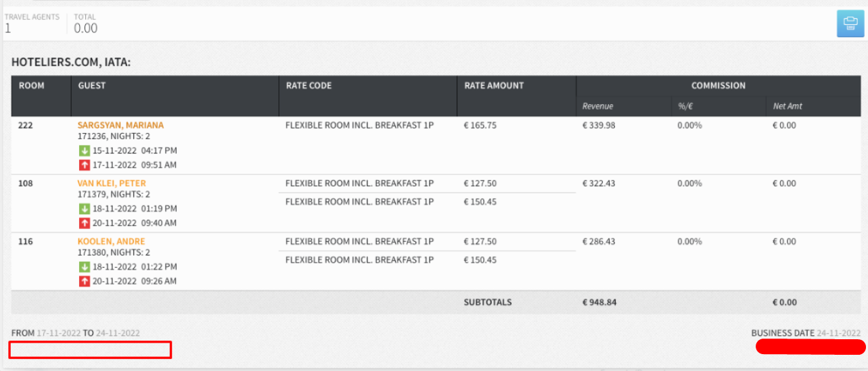
Task: Click the SUBTOTALS revenue € 948.84
Action: point(599,302)
